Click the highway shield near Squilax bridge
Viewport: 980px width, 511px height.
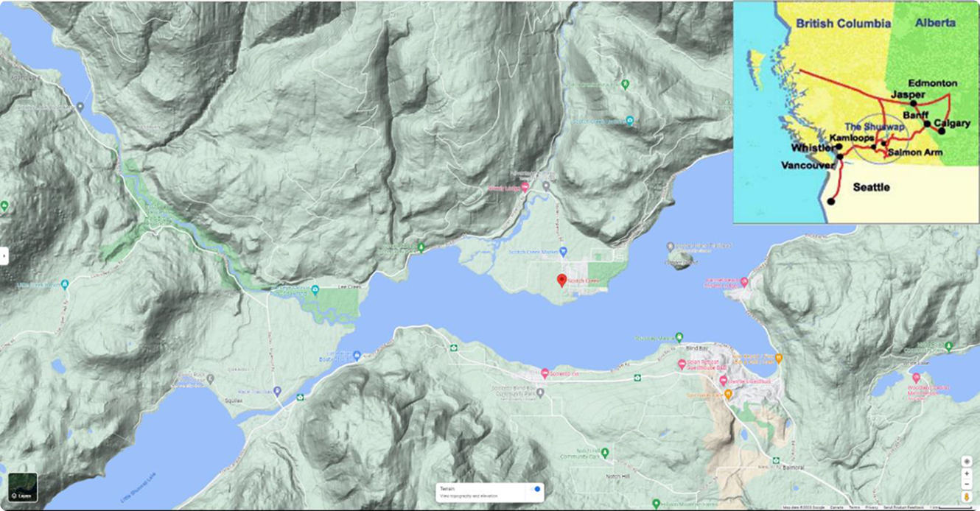[301, 398]
